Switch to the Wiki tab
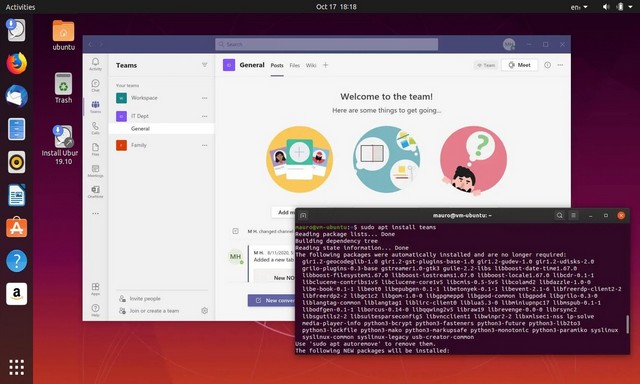The image size is (640, 384). point(311,65)
